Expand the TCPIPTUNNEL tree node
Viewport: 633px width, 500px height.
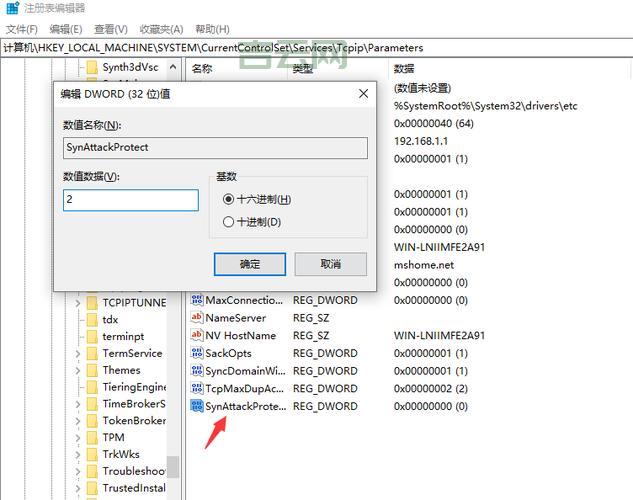78,302
